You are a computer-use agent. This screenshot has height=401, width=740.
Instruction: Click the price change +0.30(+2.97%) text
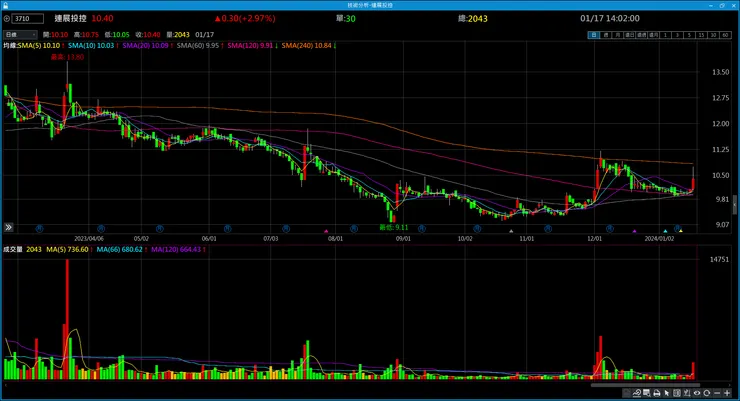coord(245,18)
